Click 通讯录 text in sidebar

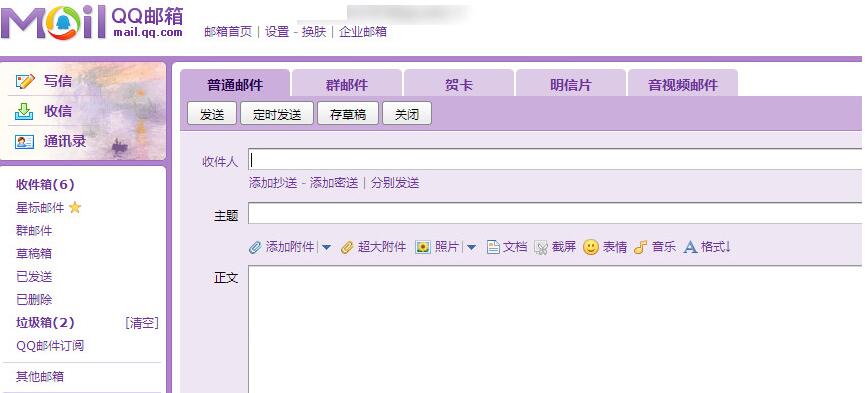coord(65,141)
